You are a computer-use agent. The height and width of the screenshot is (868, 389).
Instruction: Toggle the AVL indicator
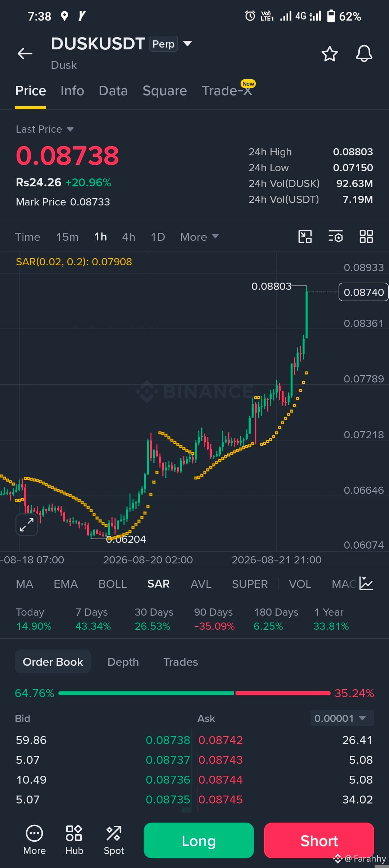[x=201, y=584]
